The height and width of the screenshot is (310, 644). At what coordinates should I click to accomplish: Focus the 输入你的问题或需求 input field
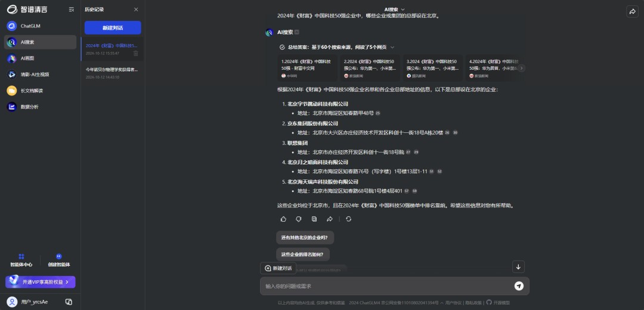point(386,286)
